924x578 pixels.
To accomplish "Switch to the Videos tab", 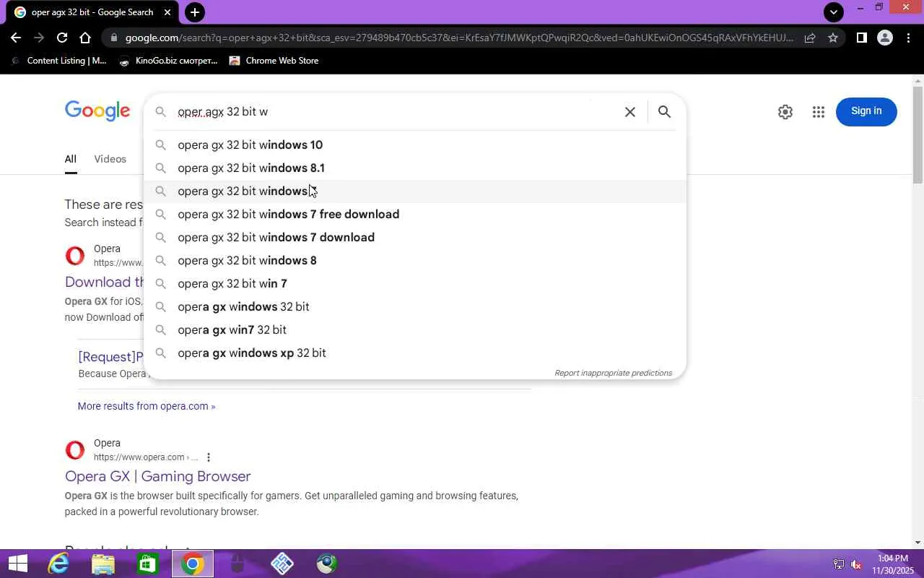I will (x=110, y=159).
